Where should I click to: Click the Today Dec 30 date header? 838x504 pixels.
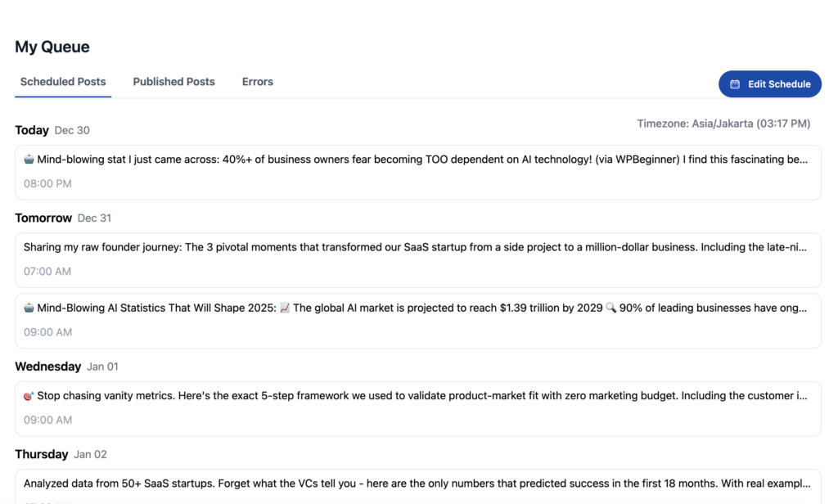click(x=52, y=130)
